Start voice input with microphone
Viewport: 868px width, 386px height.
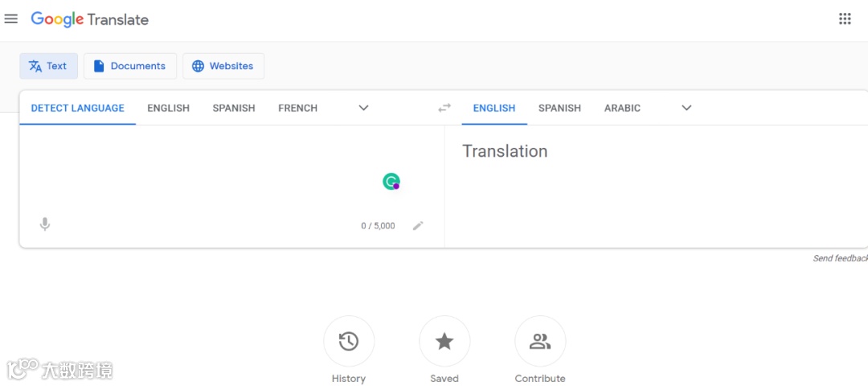(45, 224)
